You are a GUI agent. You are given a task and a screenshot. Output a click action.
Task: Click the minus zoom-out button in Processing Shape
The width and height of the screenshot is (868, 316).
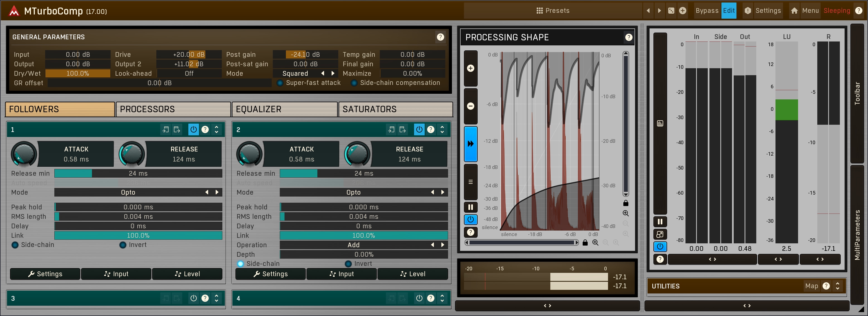(470, 106)
